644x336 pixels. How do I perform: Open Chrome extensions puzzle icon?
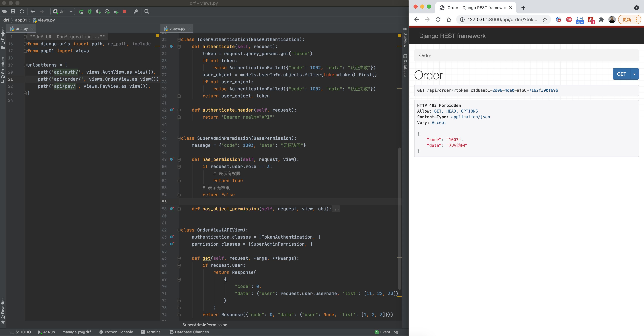(x=601, y=19)
